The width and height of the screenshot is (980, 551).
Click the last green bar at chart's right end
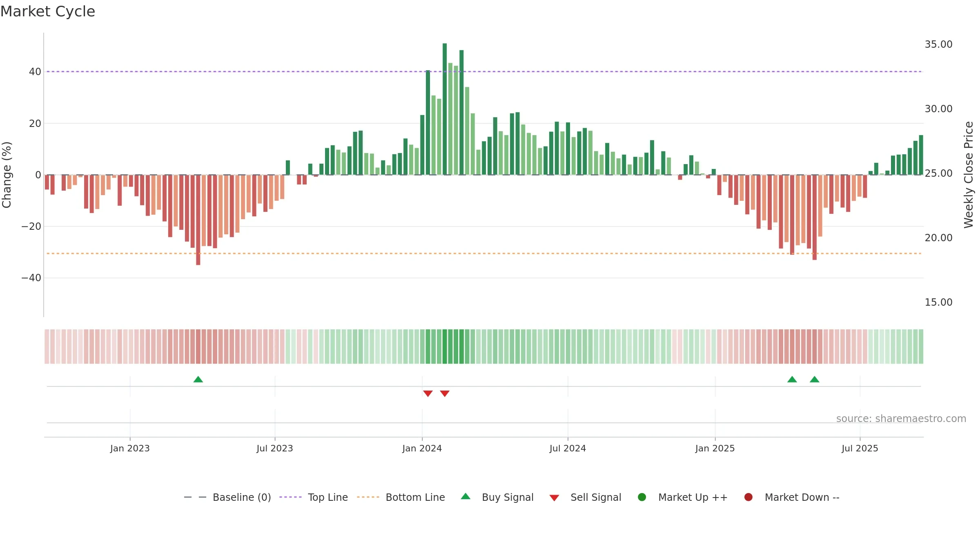click(921, 155)
